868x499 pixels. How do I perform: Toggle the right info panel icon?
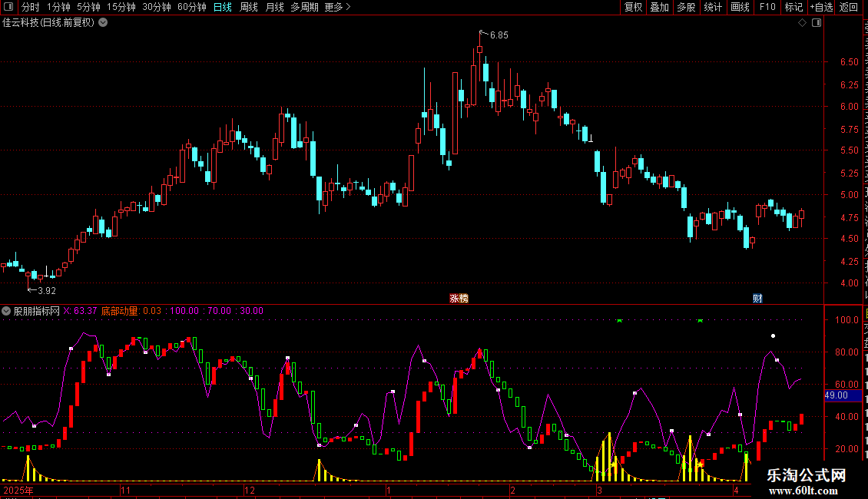(817, 23)
